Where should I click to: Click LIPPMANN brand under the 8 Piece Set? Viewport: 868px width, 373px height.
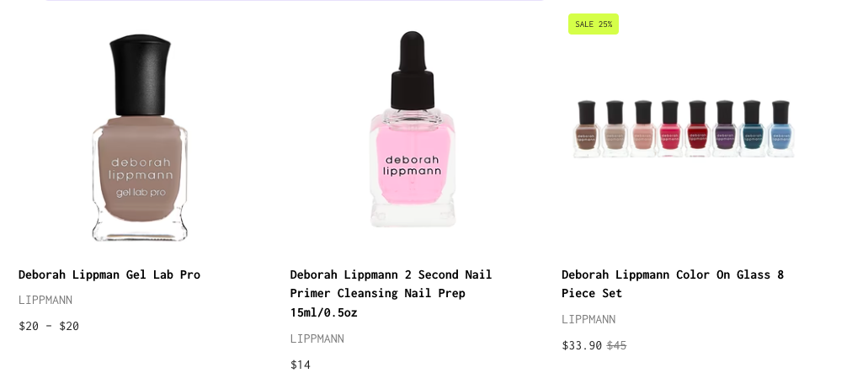click(588, 319)
